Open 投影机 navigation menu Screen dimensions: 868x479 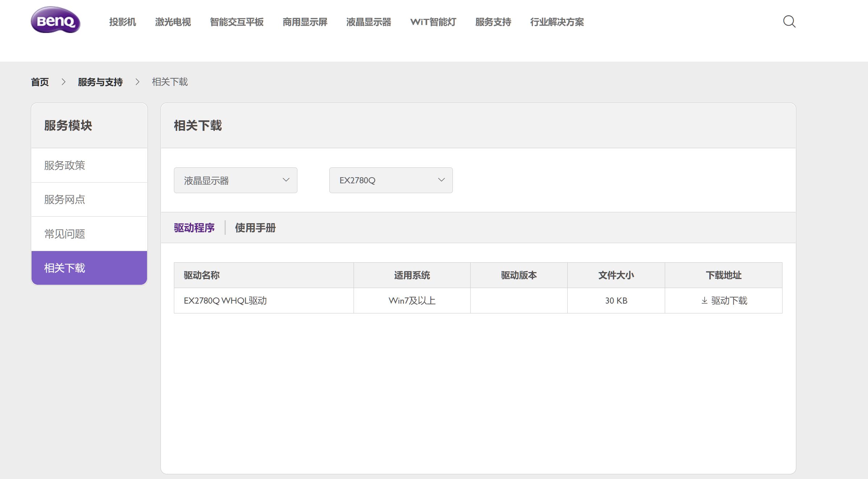(x=122, y=22)
